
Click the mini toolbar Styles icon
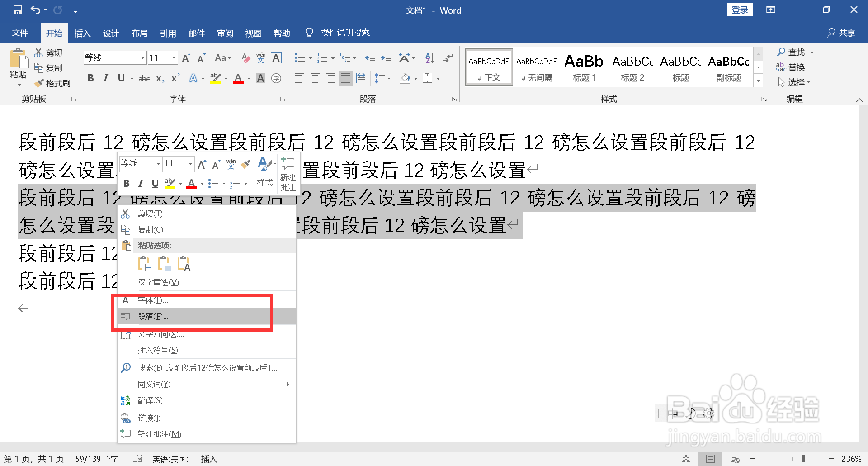[265, 171]
